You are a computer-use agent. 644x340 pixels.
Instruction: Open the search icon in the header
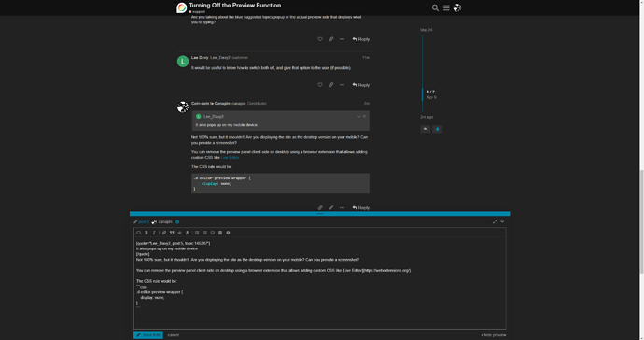[435, 7]
